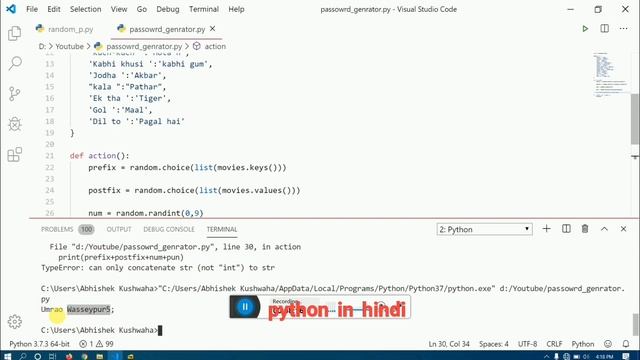
Task: Open the Edit menu
Action: tap(53, 9)
